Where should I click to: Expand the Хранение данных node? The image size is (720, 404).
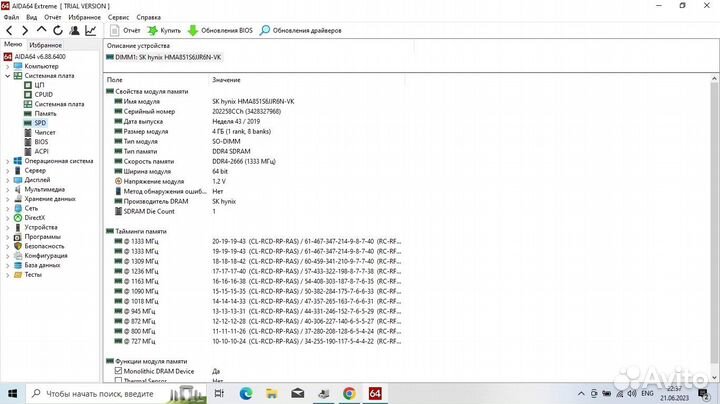[x=7, y=199]
